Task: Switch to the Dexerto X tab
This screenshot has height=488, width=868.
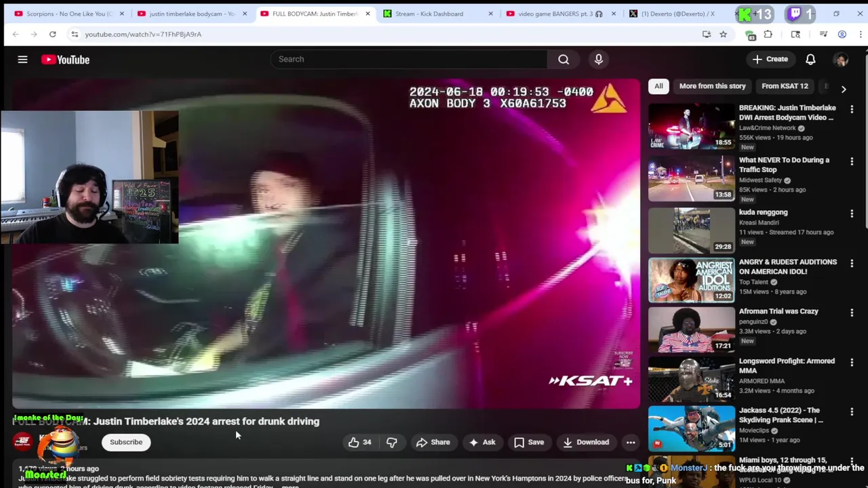Action: coord(677,14)
